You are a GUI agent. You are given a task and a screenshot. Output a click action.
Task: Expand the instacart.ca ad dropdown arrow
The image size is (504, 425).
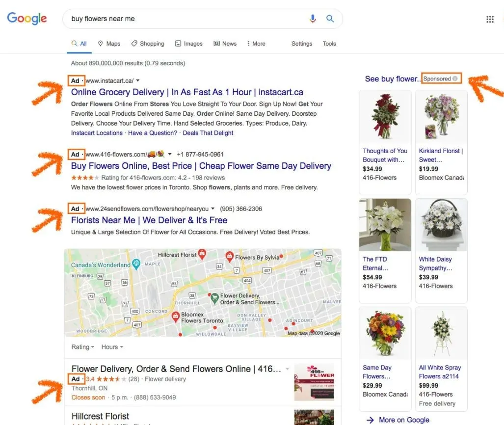click(138, 80)
